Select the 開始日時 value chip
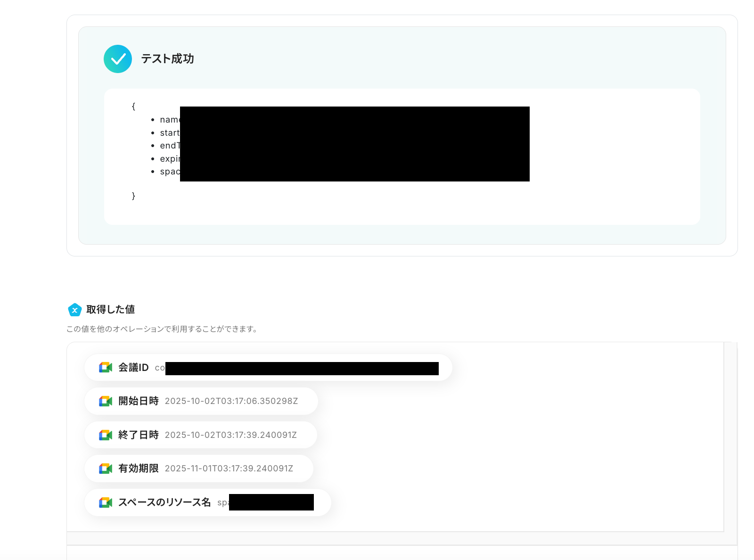 point(201,401)
